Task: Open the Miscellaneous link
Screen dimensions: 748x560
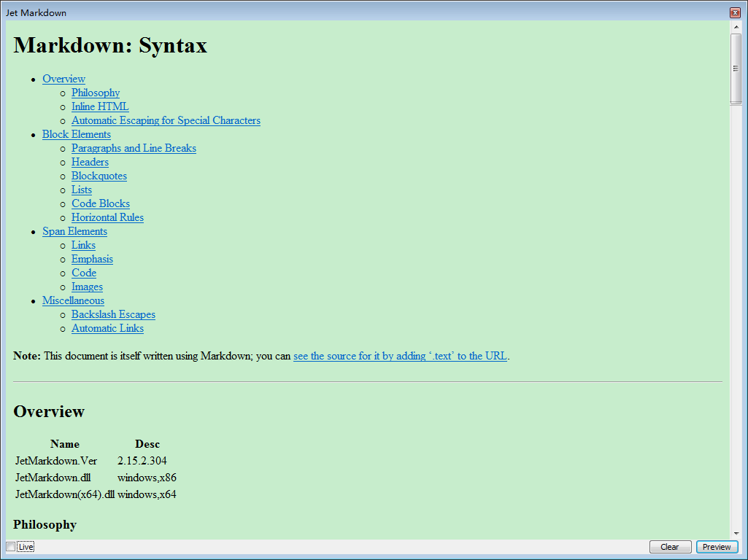Action: (x=73, y=300)
